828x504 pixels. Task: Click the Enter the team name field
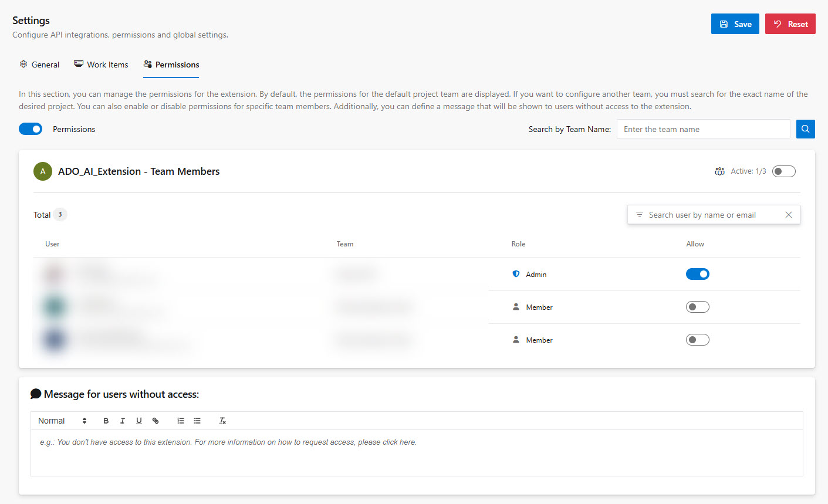[x=703, y=128]
